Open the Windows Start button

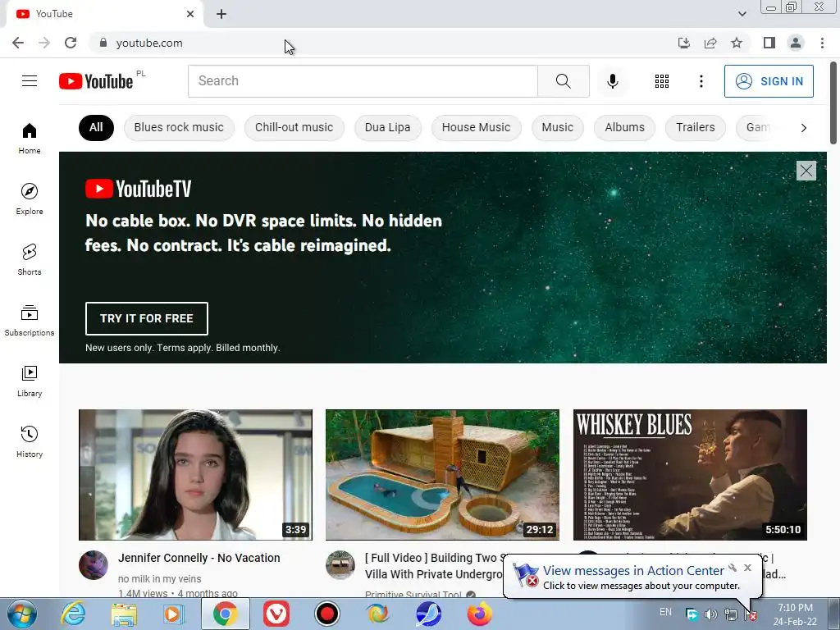[21, 614]
